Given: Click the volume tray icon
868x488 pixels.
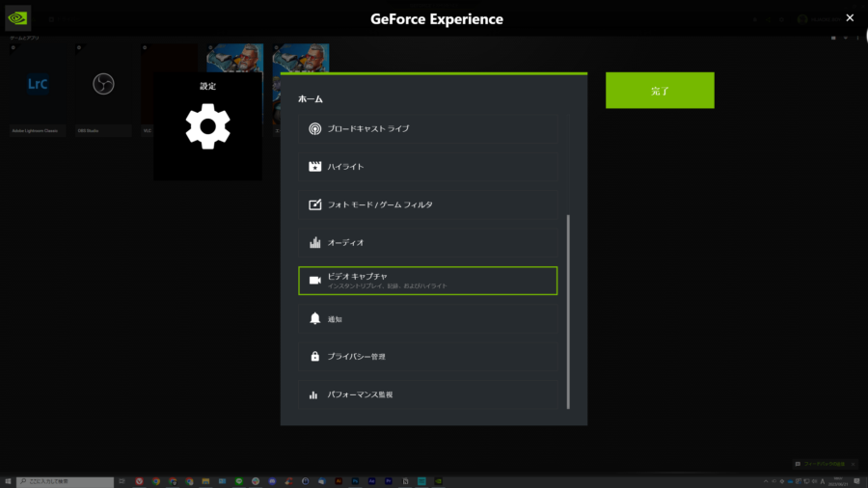Looking at the screenshot, I should (x=814, y=481).
